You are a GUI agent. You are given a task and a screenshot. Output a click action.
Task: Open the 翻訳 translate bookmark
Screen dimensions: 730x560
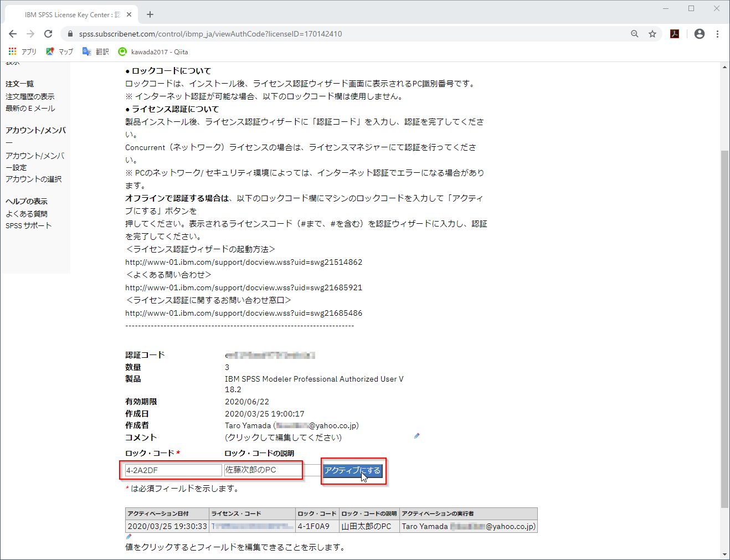coord(96,52)
